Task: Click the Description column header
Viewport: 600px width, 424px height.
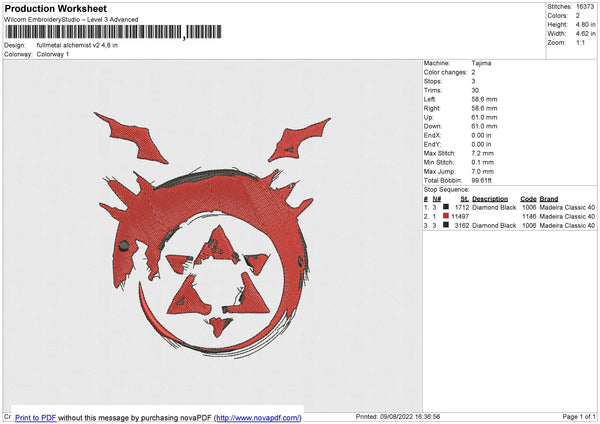Action: click(x=490, y=199)
